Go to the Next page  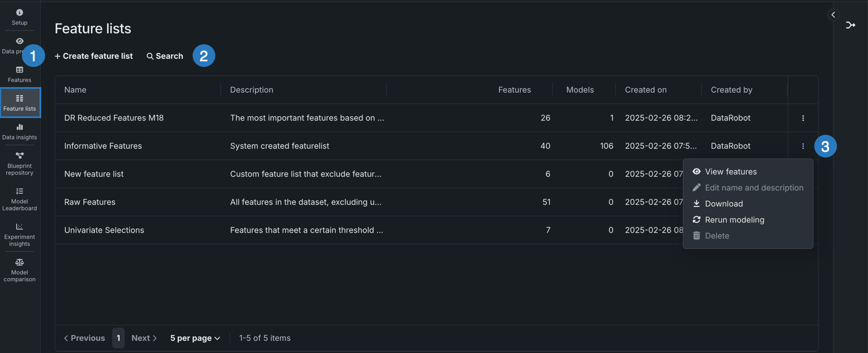[144, 338]
